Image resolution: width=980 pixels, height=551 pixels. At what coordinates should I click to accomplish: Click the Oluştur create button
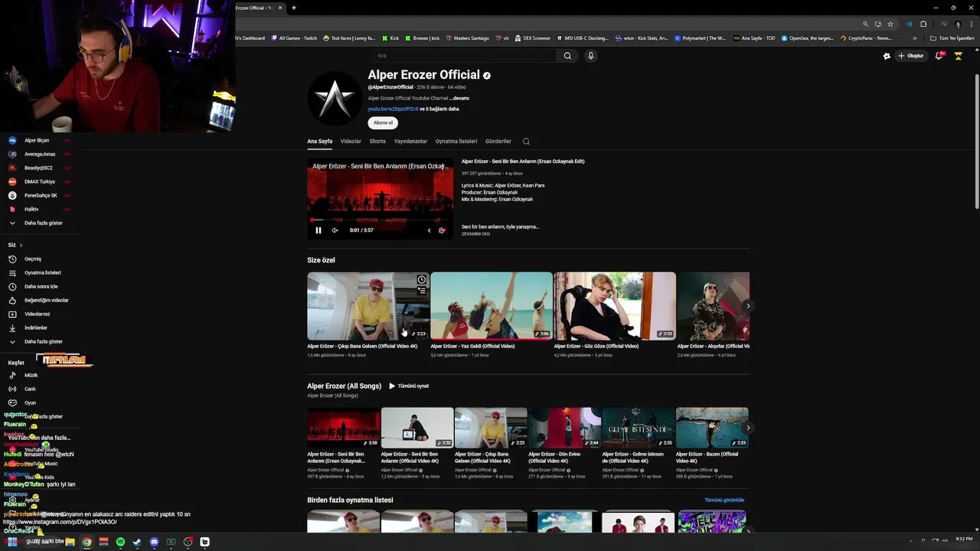pyautogui.click(x=911, y=56)
